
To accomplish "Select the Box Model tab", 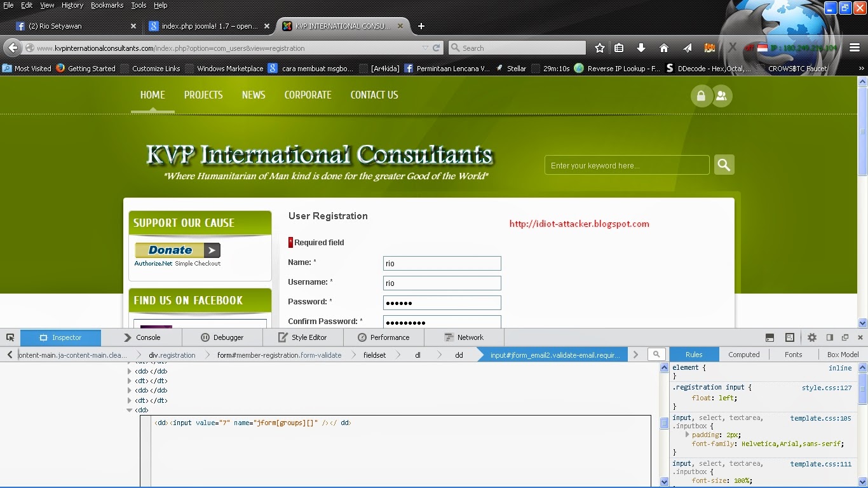I will pyautogui.click(x=843, y=355).
